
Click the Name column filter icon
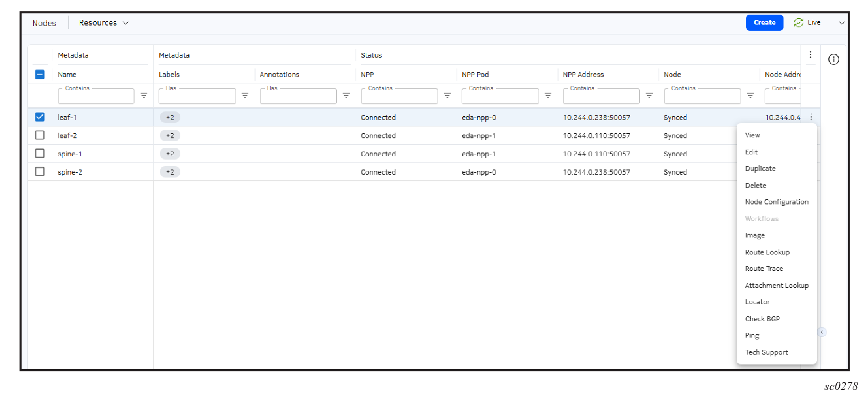[144, 96]
